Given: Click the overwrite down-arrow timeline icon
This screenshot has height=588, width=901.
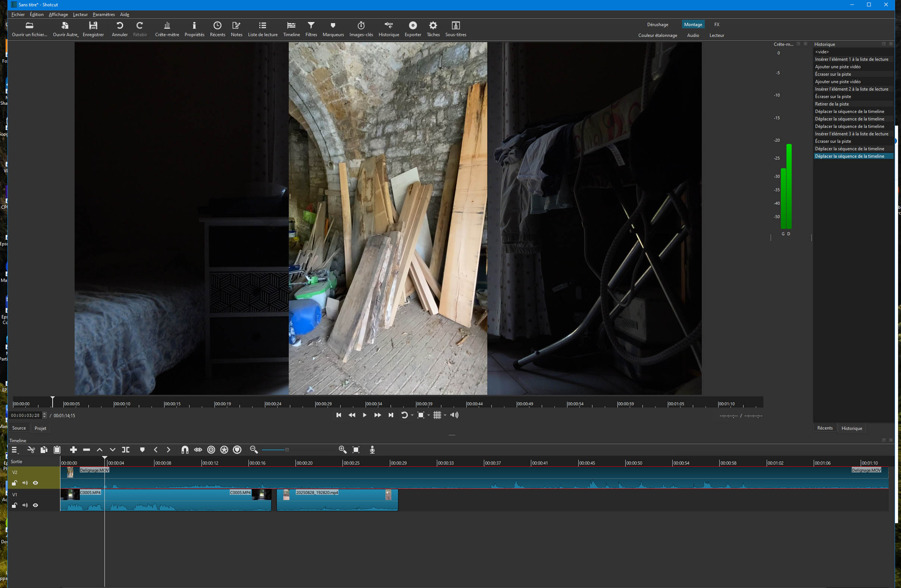Looking at the screenshot, I should tap(112, 450).
